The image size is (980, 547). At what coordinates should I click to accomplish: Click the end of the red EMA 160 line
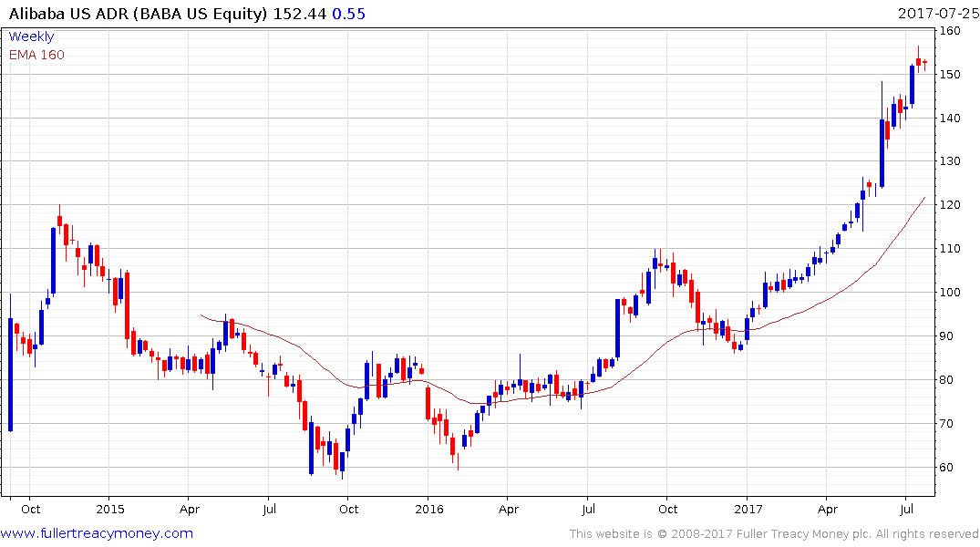click(924, 198)
